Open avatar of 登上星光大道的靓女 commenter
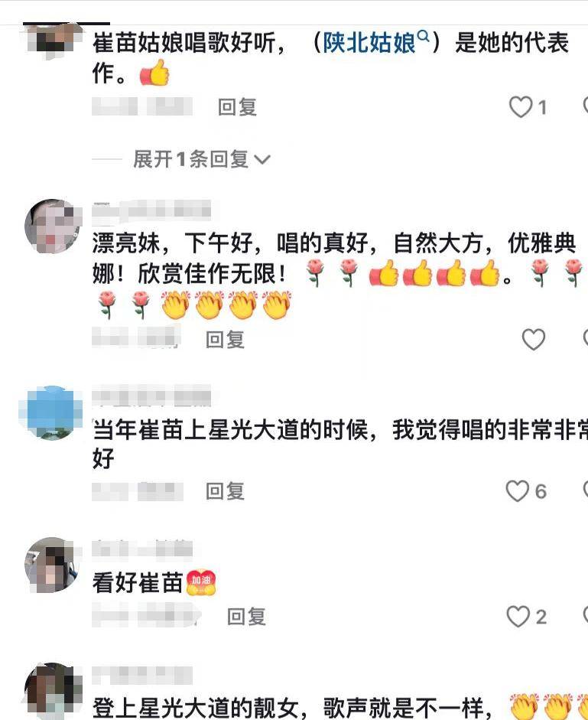Viewport: 588px width, 720px height. [x=51, y=691]
